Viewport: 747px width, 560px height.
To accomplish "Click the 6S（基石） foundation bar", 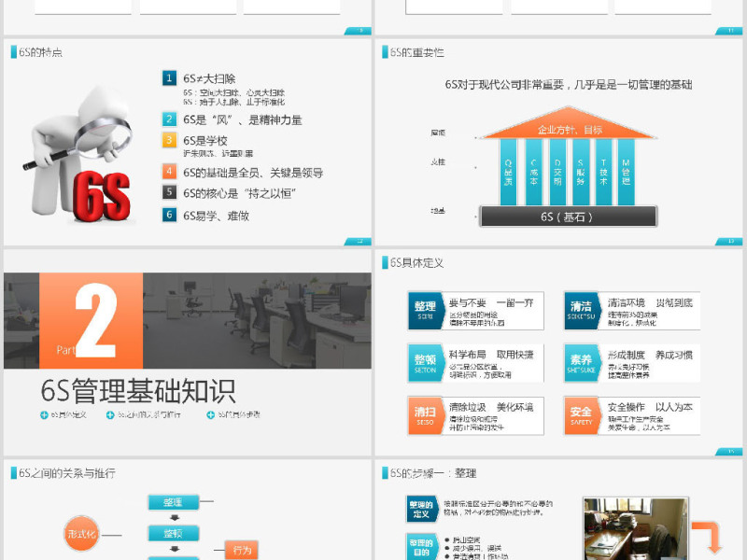I will 570,217.
